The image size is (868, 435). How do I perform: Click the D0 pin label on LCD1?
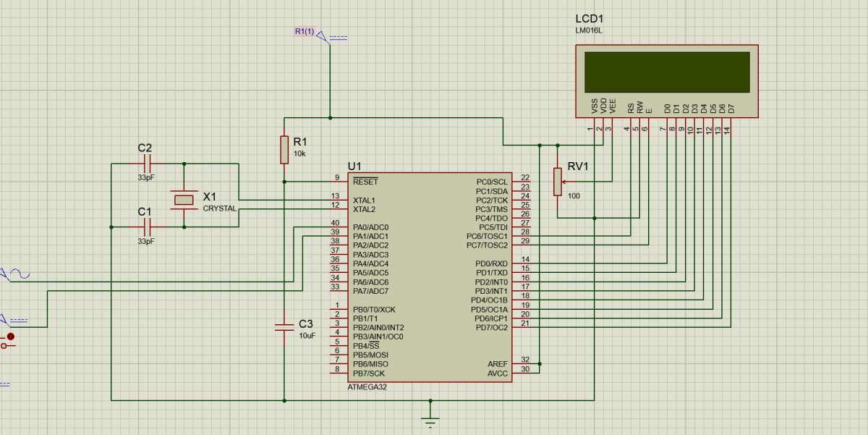(667, 109)
